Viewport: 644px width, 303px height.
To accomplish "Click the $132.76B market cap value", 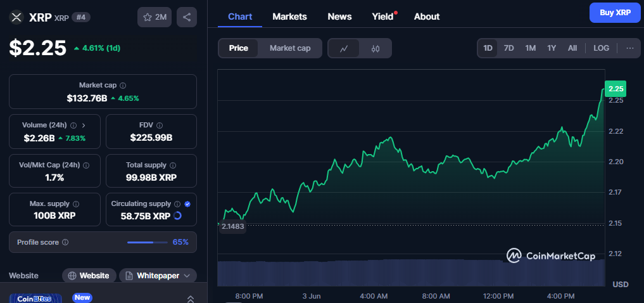I will (87, 98).
